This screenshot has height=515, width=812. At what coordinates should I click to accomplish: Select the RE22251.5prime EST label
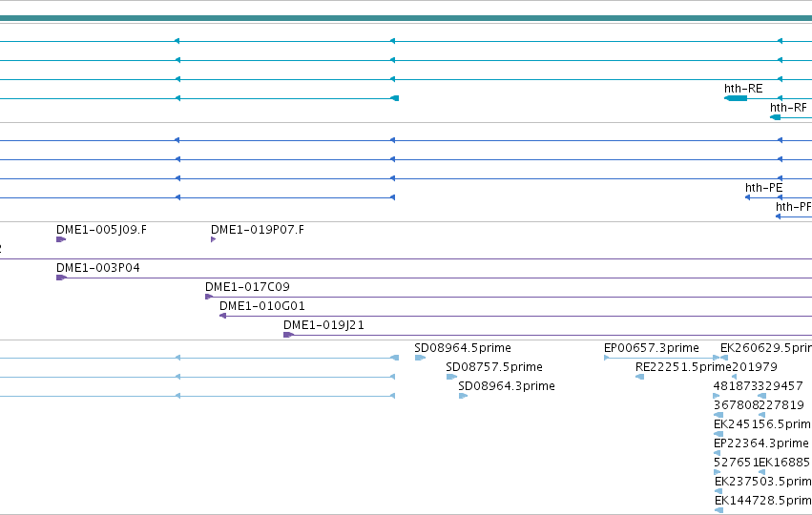click(683, 367)
